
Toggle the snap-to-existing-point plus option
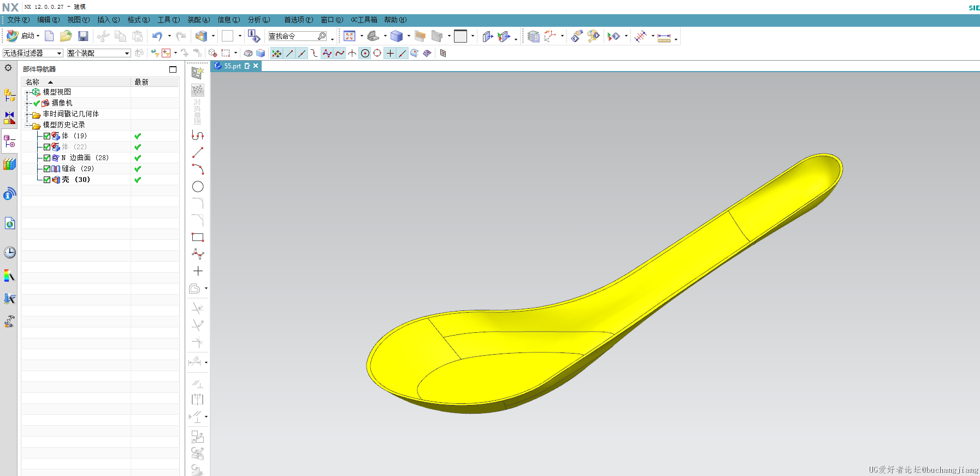coord(390,53)
